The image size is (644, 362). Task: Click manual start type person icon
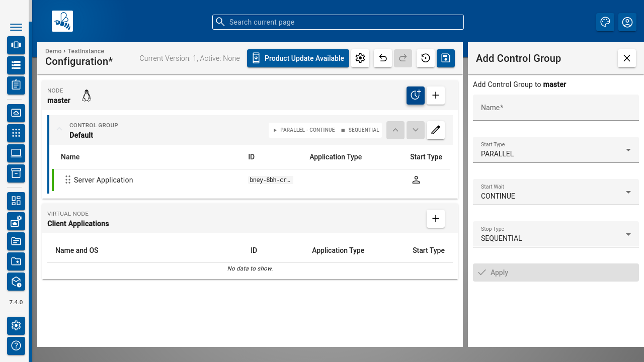click(x=416, y=180)
